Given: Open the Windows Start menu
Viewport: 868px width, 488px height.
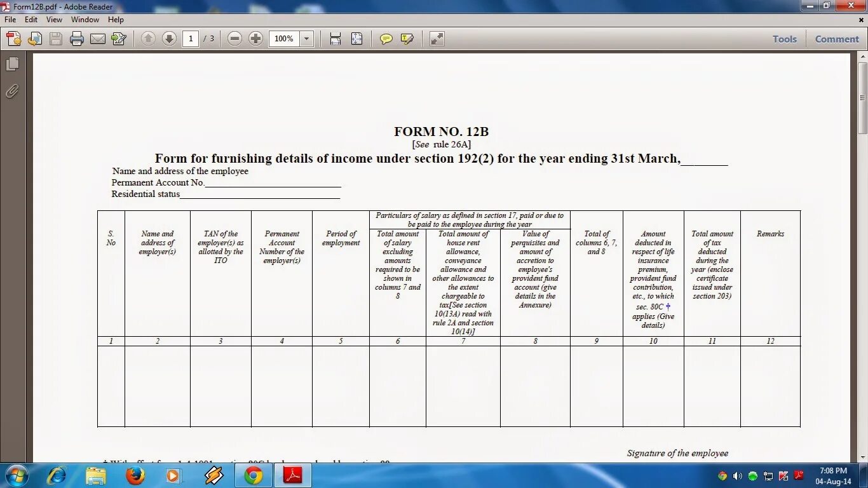Looking at the screenshot, I should click(x=16, y=475).
